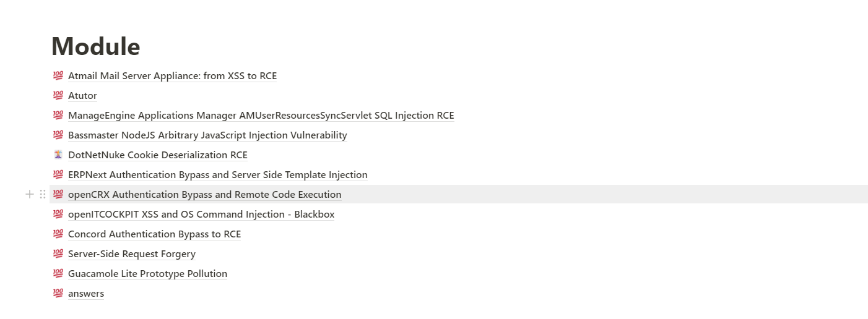Click the 100 emoji icon beside Concord Authentication

click(58, 234)
